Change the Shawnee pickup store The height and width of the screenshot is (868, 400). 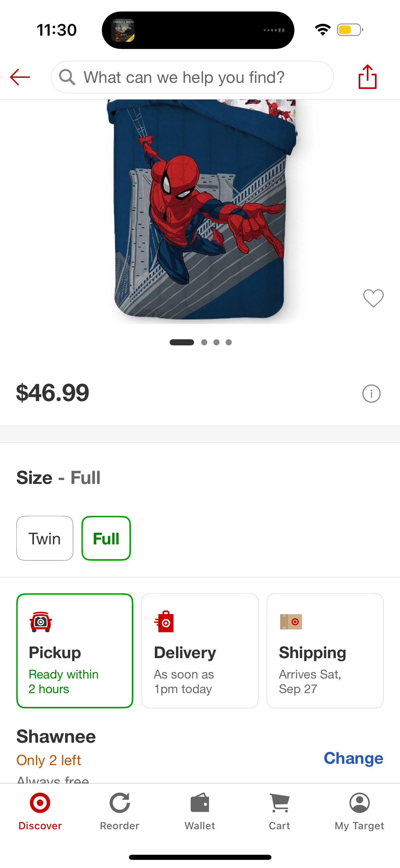353,758
